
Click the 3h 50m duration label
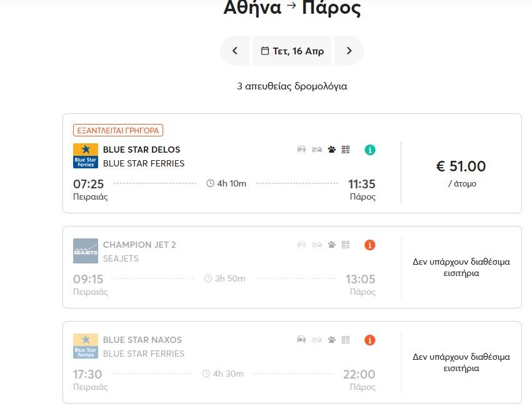(x=230, y=278)
